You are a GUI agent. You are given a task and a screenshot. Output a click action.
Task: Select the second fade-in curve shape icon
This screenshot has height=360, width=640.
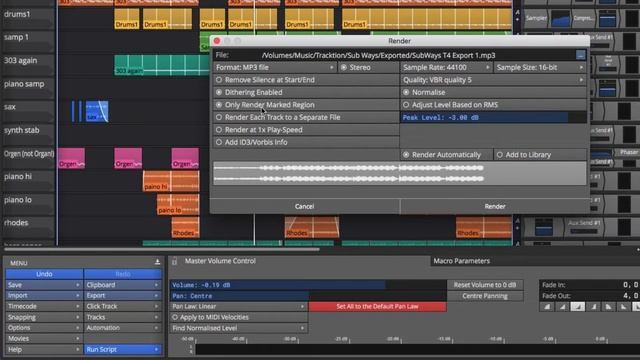tap(562, 307)
